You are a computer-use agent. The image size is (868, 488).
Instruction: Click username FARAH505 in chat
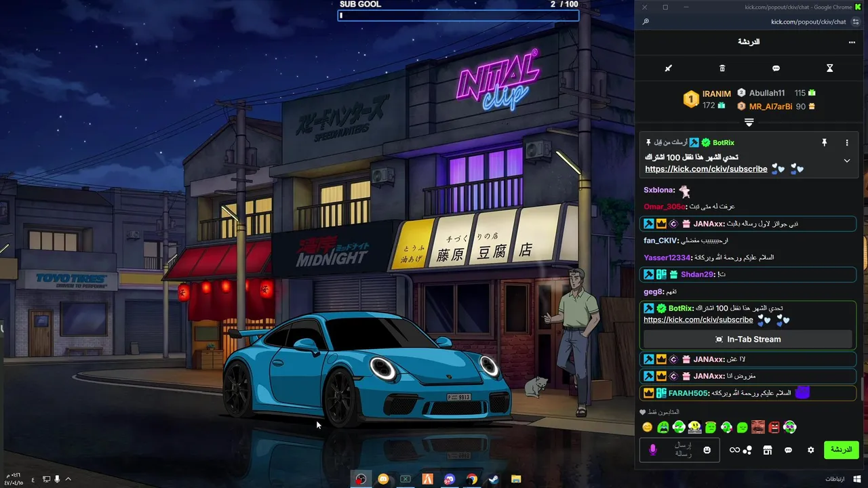pyautogui.click(x=688, y=393)
